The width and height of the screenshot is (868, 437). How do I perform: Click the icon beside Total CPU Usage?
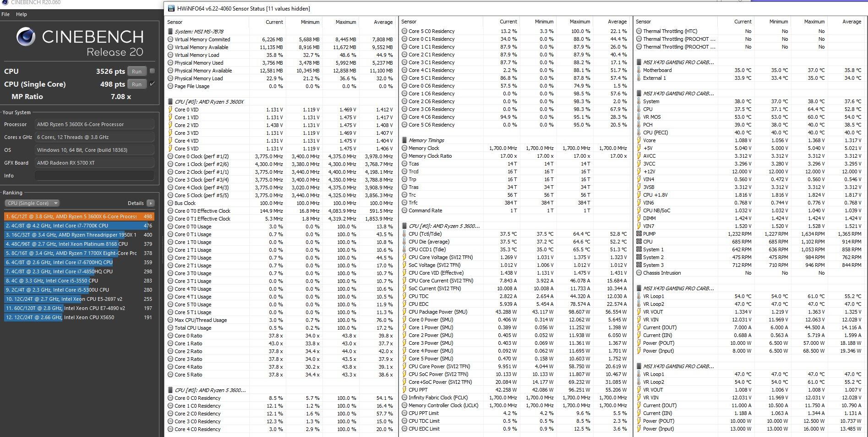tap(170, 328)
